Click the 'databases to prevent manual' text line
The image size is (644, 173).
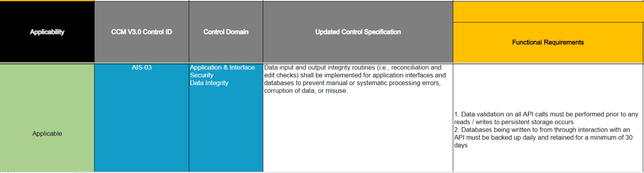[352, 83]
